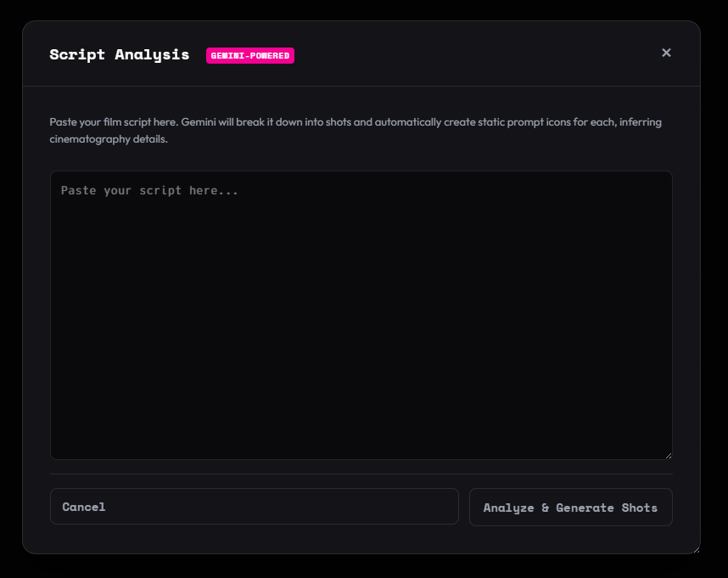Click inside the script paste area
728x578 pixels.
[361, 314]
